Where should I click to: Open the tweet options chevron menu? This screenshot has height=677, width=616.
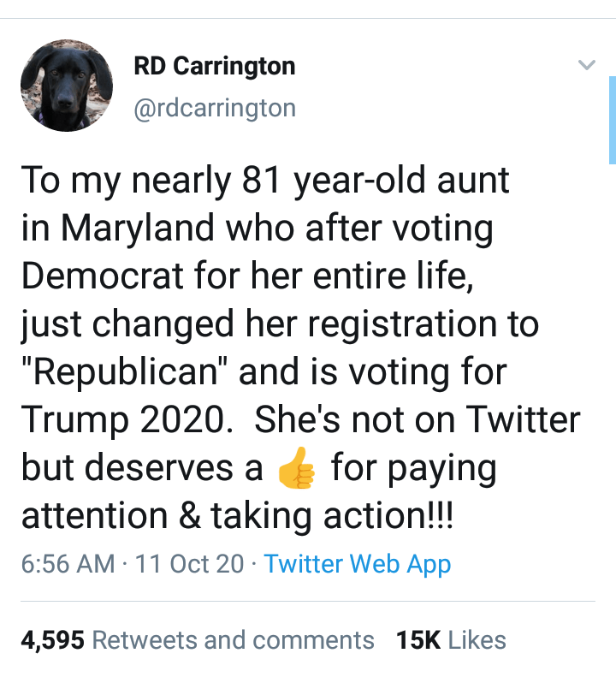point(586,65)
